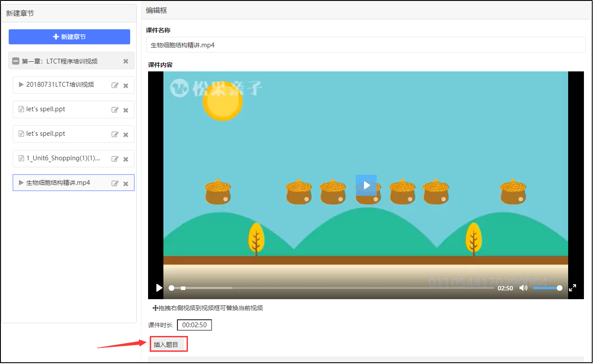Viewport: 594px width, 364px height.
Task: Click the 课件时长 00:02:50 field
Action: pyautogui.click(x=194, y=325)
